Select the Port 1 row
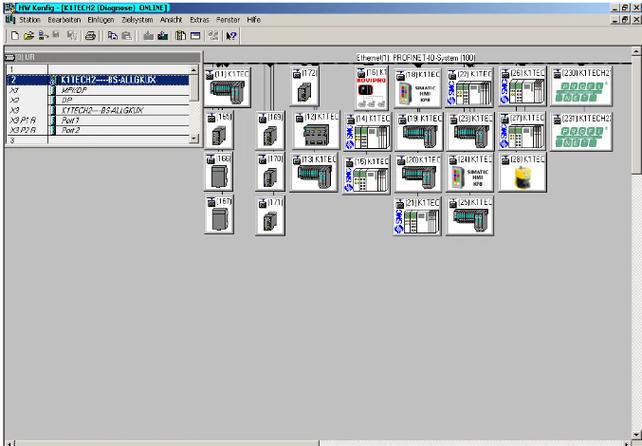Screen dimensions: 642x446 tap(98, 120)
